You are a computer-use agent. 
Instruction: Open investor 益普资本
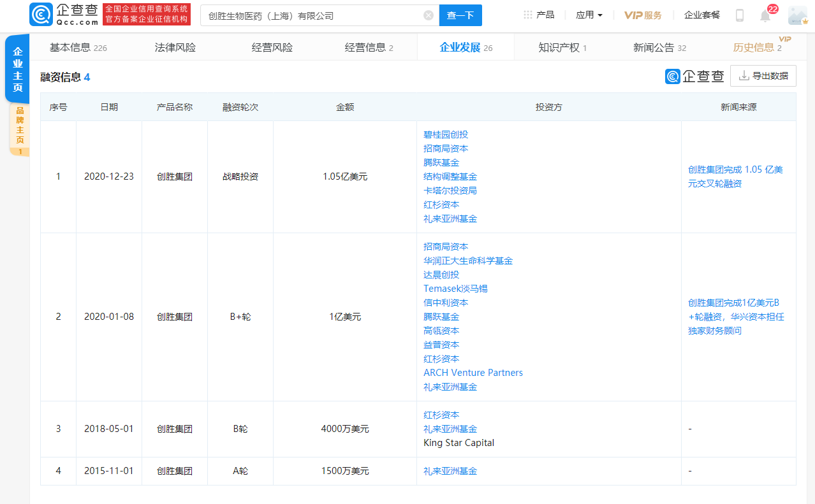[x=441, y=345]
